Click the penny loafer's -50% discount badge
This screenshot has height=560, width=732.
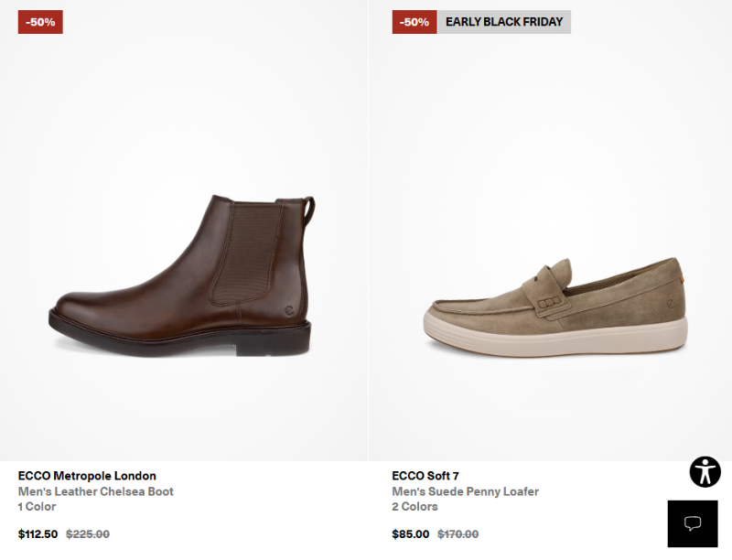pyautogui.click(x=414, y=22)
